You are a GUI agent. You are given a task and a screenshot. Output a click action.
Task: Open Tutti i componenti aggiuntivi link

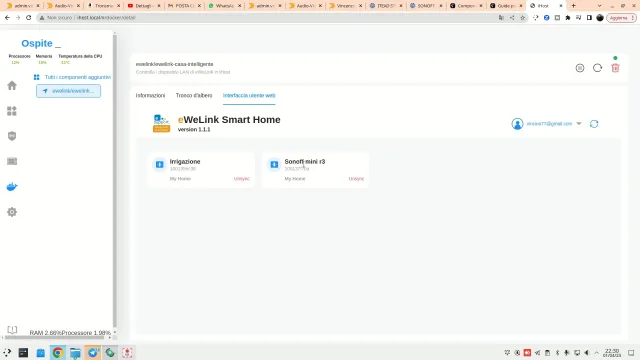[x=78, y=77]
